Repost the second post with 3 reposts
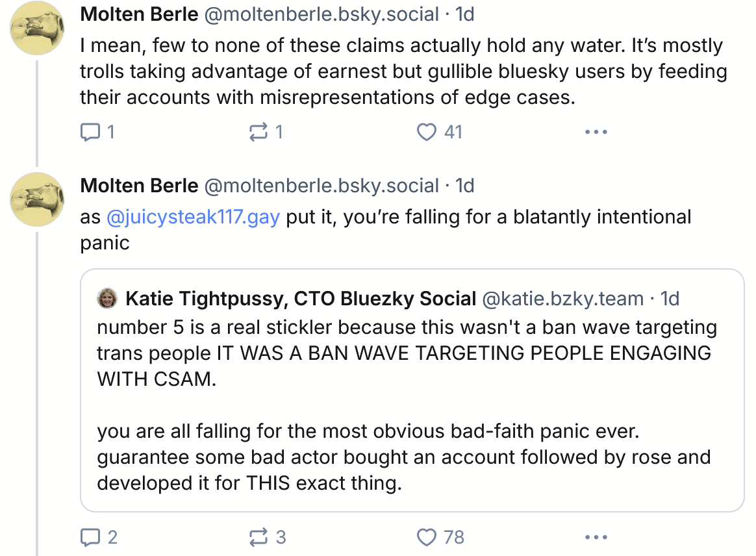This screenshot has width=756, height=556. 258,537
